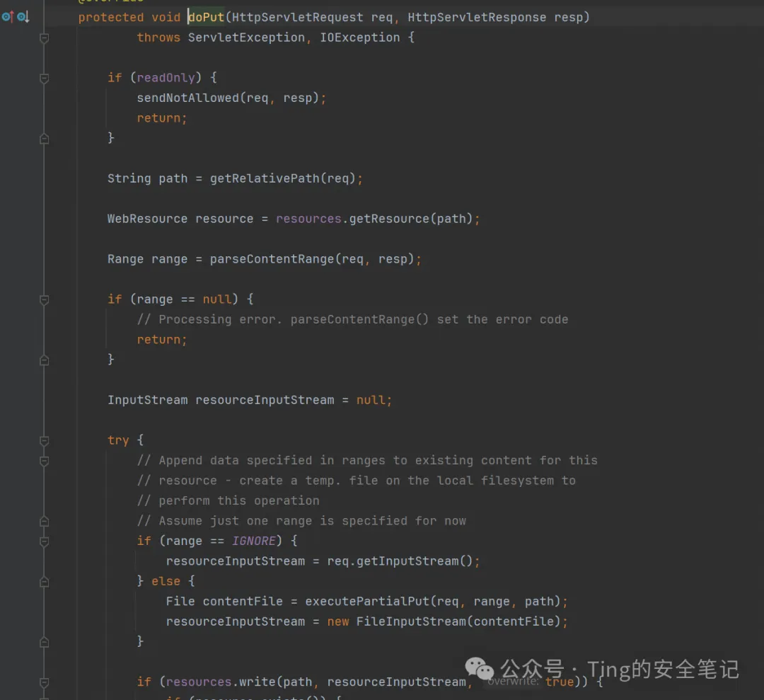Click the sendNotAllowed call
764x700 pixels.
coord(187,98)
